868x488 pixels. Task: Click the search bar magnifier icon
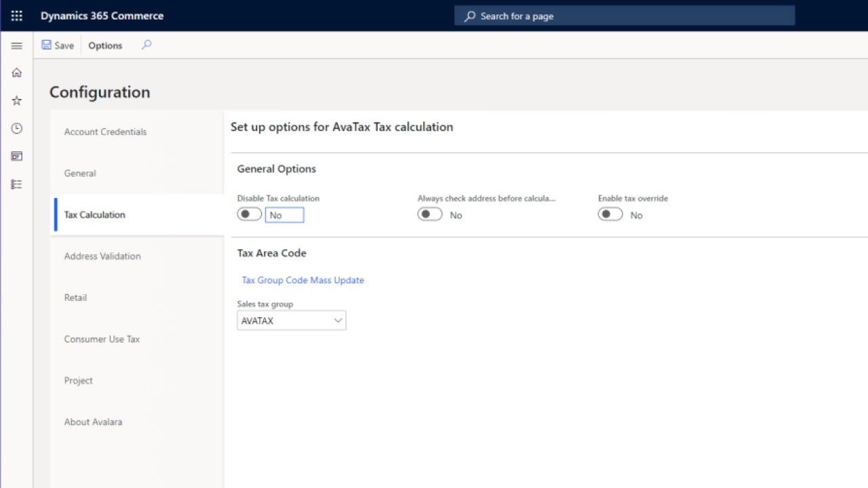(x=469, y=16)
